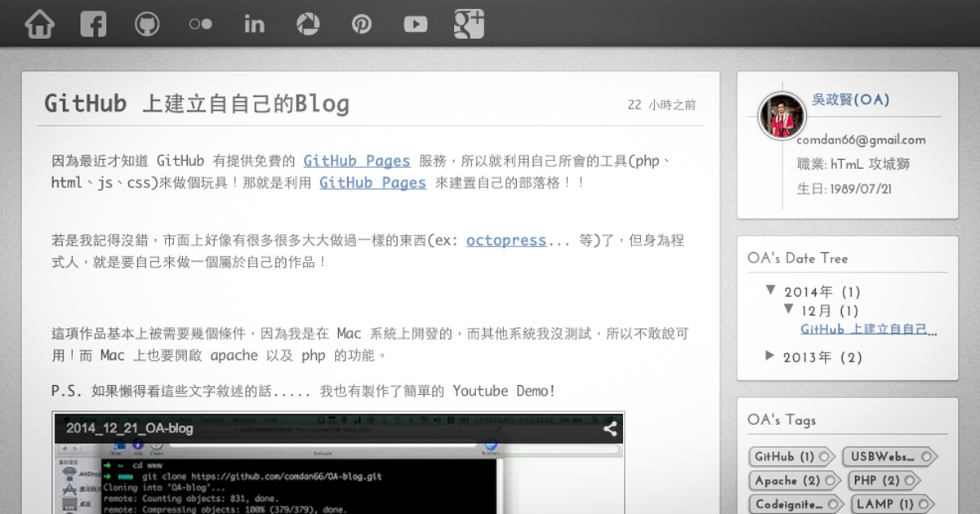Image resolution: width=980 pixels, height=514 pixels.
Task: Open the octopress link
Action: [x=506, y=241]
